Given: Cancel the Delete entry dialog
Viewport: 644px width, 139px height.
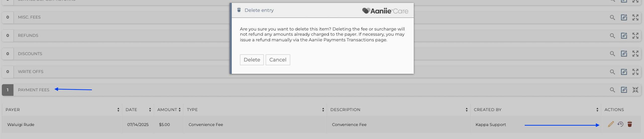Looking at the screenshot, I should (278, 60).
